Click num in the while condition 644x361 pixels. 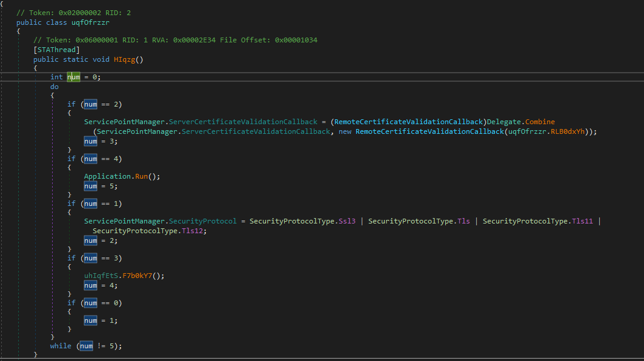[x=86, y=346]
